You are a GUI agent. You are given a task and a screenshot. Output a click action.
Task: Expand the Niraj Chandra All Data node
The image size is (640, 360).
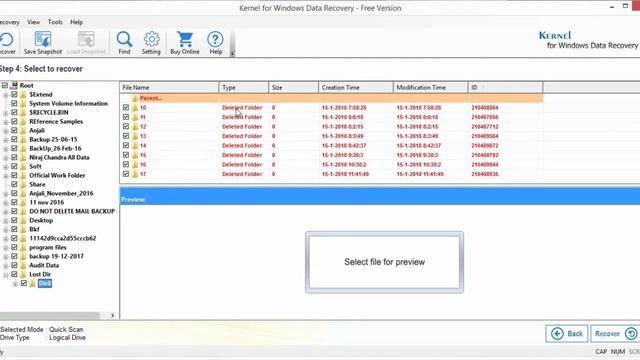click(x=6, y=158)
